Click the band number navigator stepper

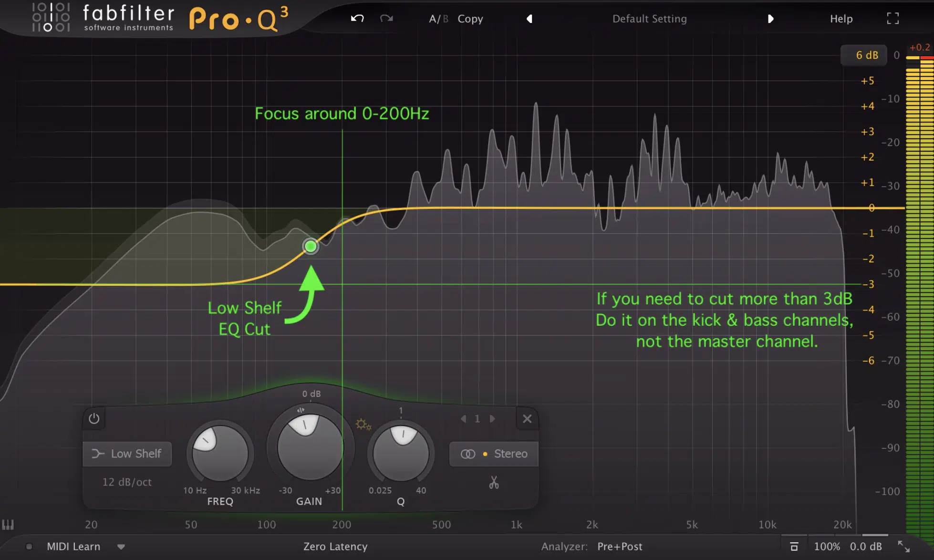[477, 418]
